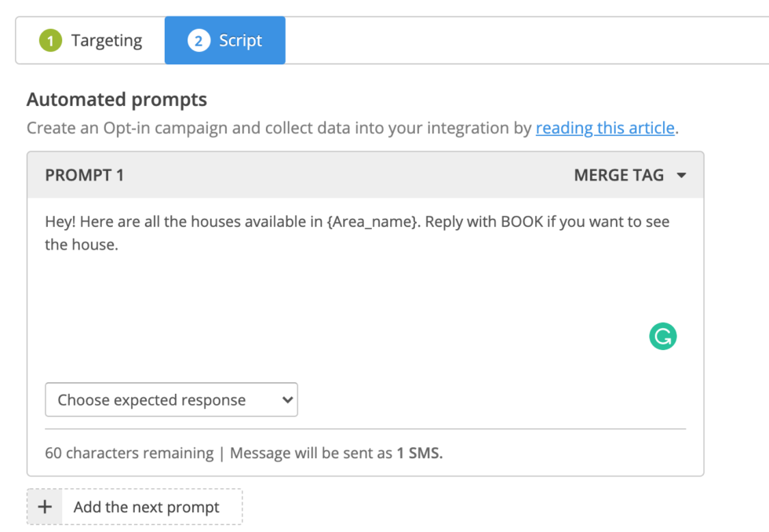Expand the expected response chevron arrow
This screenshot has width=769, height=532.
(285, 399)
